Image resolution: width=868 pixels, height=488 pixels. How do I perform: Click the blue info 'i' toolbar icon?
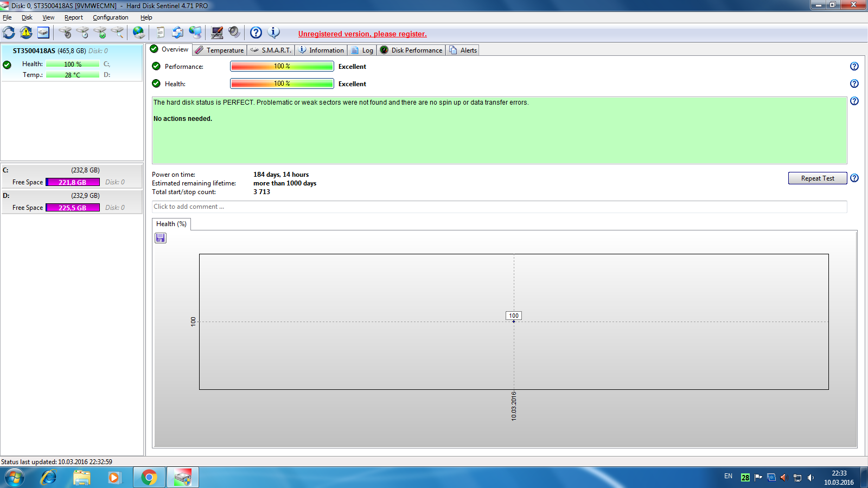(274, 33)
